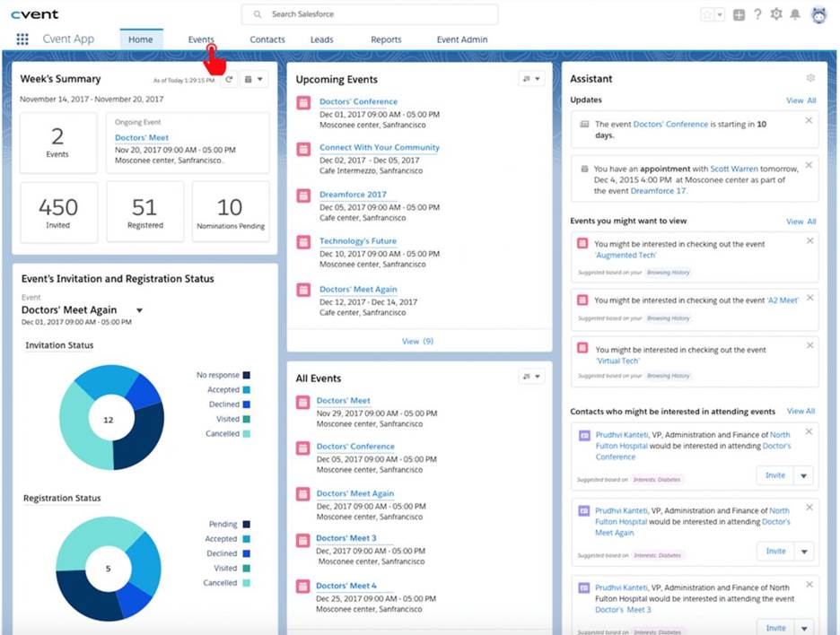Switch to the Events tab
Image resolution: width=840 pixels, height=635 pixels.
[x=201, y=39]
